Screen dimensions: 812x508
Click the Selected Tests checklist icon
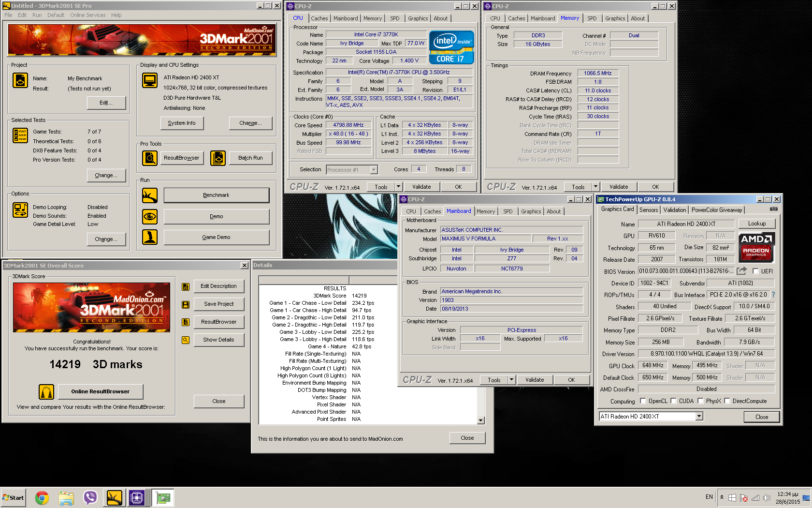tap(20, 135)
